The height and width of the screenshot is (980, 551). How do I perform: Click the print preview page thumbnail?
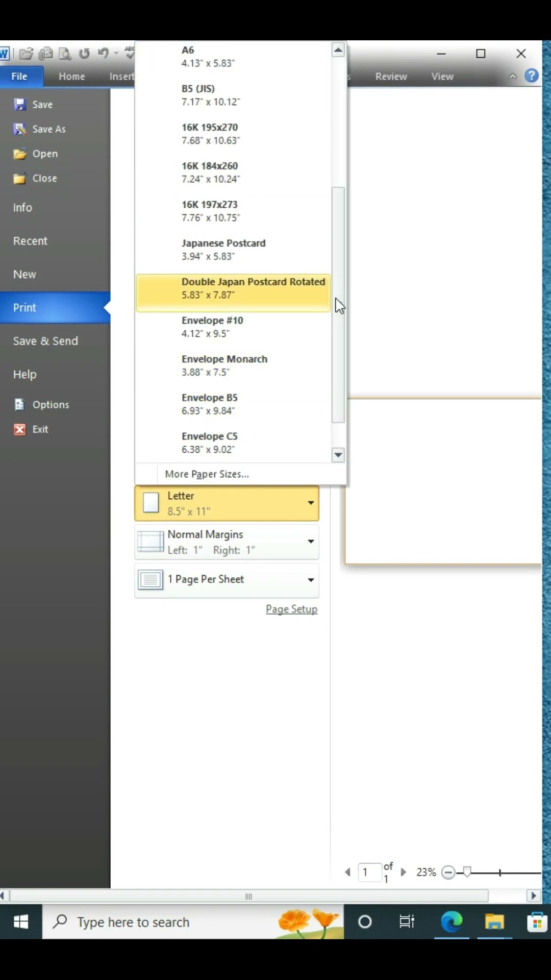click(443, 481)
